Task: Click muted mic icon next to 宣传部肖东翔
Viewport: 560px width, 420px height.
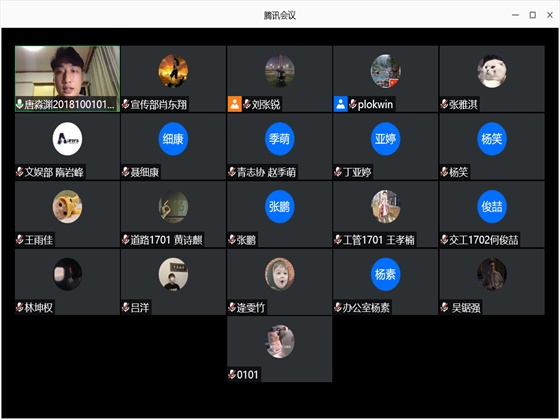Action: click(125, 104)
